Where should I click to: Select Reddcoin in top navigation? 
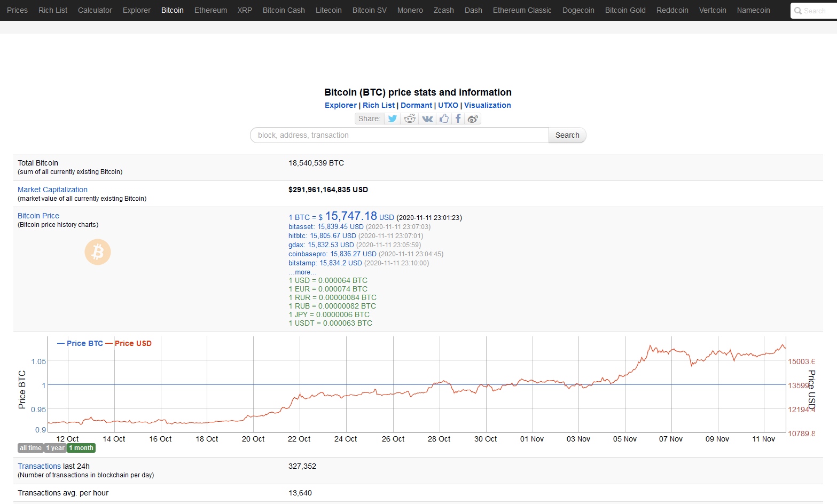pyautogui.click(x=672, y=10)
